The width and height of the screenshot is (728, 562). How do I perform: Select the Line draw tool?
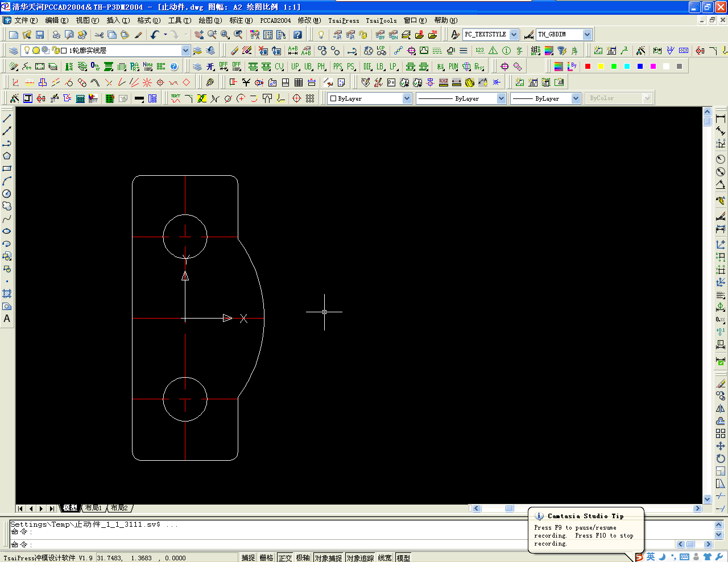(x=7, y=118)
